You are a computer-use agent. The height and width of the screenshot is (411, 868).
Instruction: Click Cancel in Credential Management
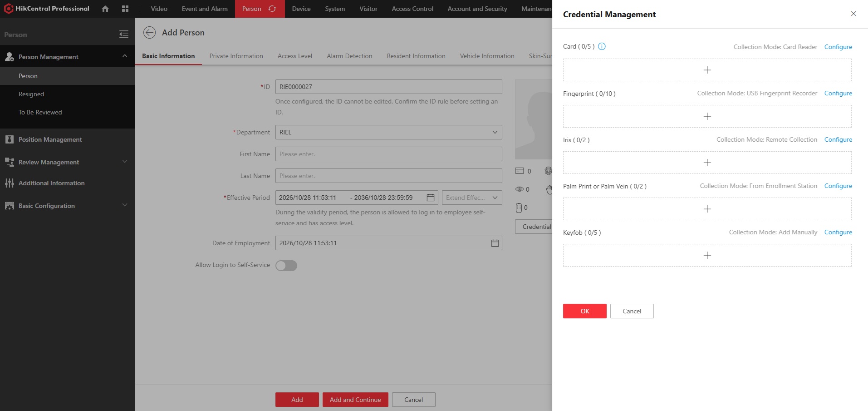point(632,311)
